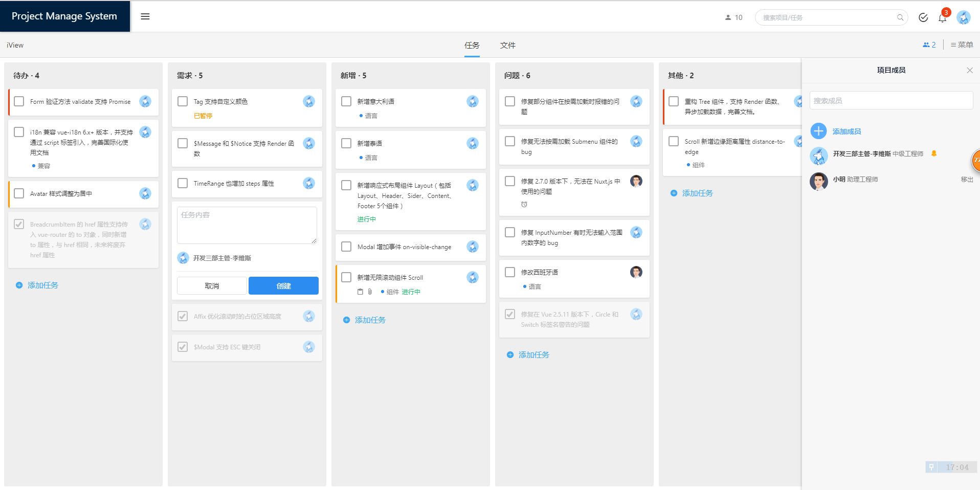980x490 pixels.
Task: Click the search magnifier icon
Action: coord(900,17)
